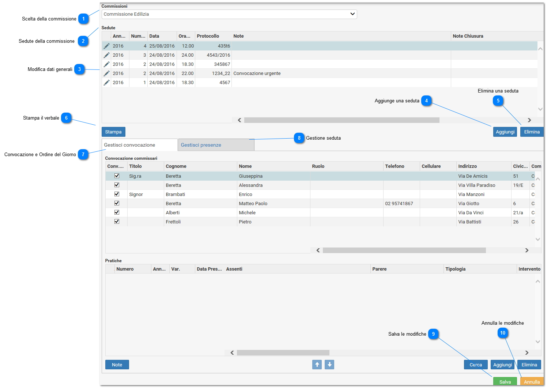This screenshot has width=551, height=392.
Task: Select note cell 'Convocazione urgente'
Action: pos(341,73)
